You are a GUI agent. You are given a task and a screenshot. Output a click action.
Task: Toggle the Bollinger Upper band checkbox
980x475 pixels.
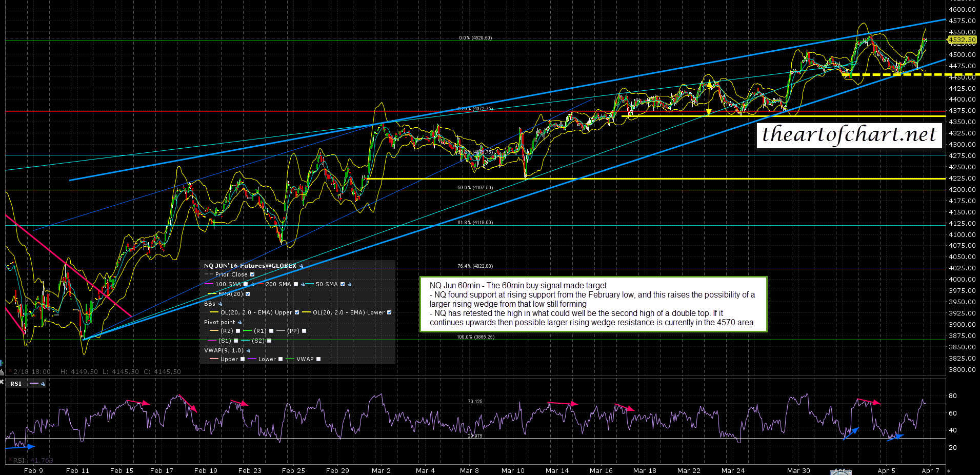(x=297, y=312)
